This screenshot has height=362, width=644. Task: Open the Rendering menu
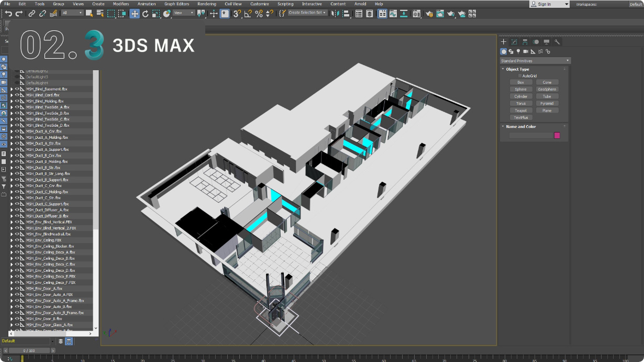pos(207,4)
